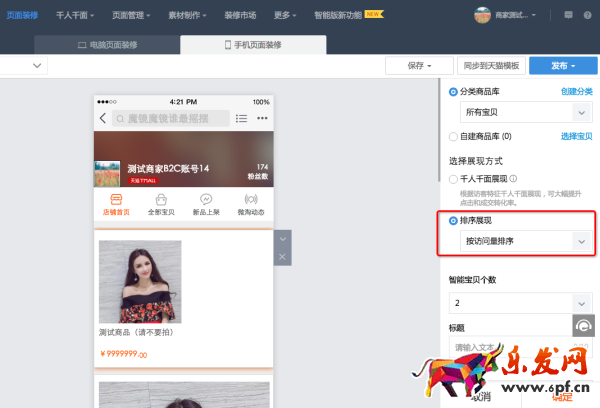The height and width of the screenshot is (408, 600).
Task: Open the message chat icon in header
Action: click(568, 15)
